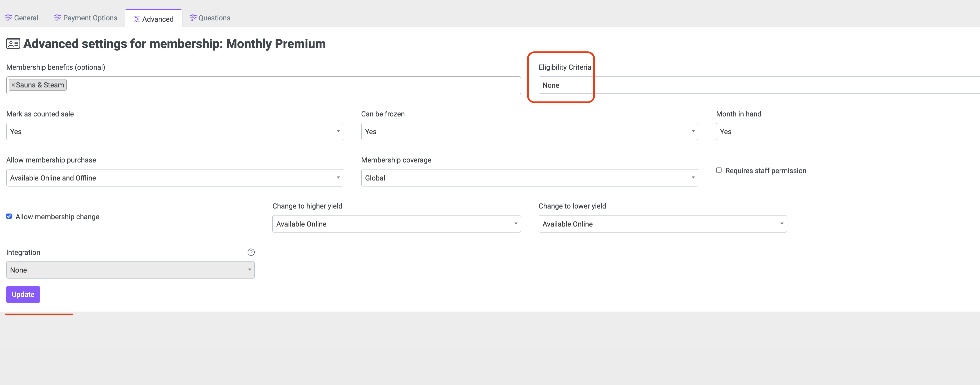Image resolution: width=980 pixels, height=385 pixels.
Task: Toggle the Requires staff permission checkbox
Action: pos(719,170)
